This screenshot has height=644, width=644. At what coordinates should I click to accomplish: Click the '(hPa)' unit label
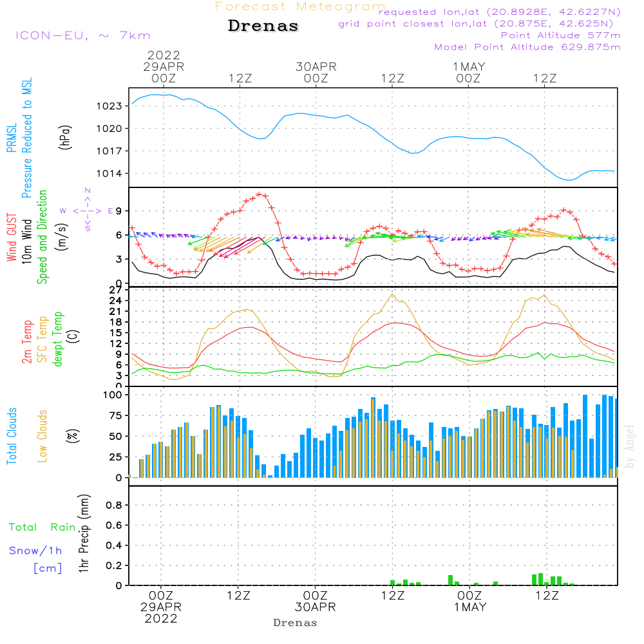click(x=64, y=137)
